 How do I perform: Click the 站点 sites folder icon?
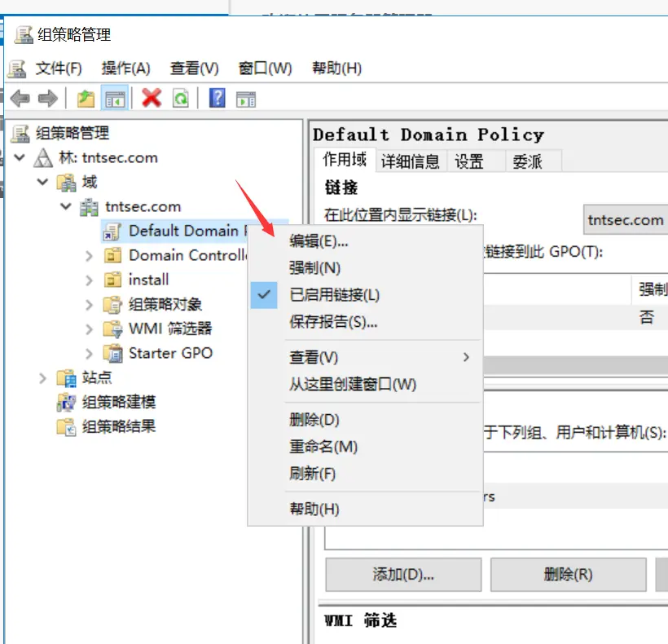click(66, 378)
